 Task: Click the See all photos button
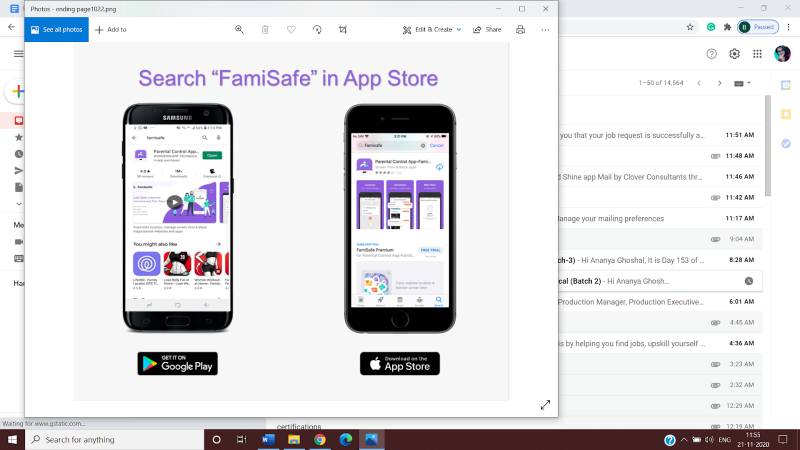[56, 30]
